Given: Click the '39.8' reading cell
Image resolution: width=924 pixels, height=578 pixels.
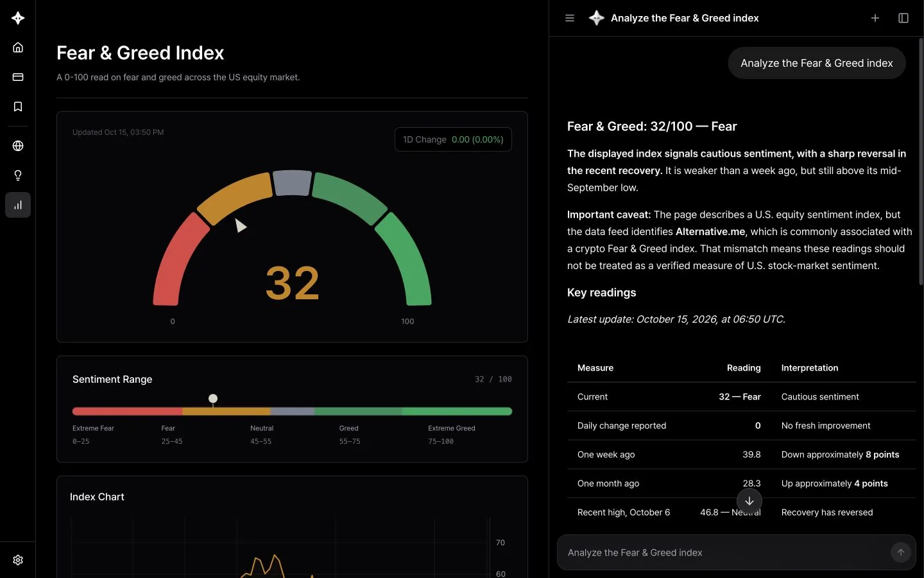Looking at the screenshot, I should click(751, 455).
